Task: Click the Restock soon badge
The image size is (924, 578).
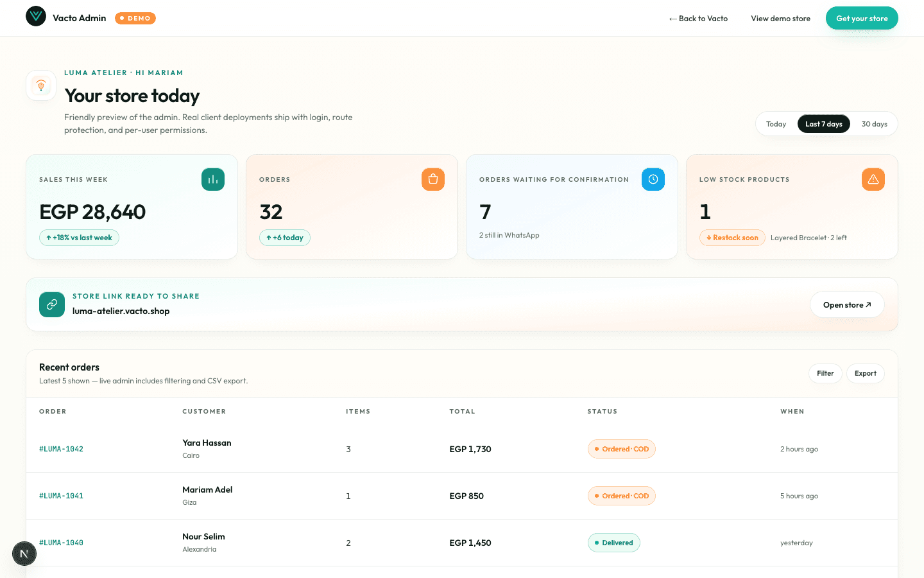Action: pyautogui.click(x=732, y=238)
